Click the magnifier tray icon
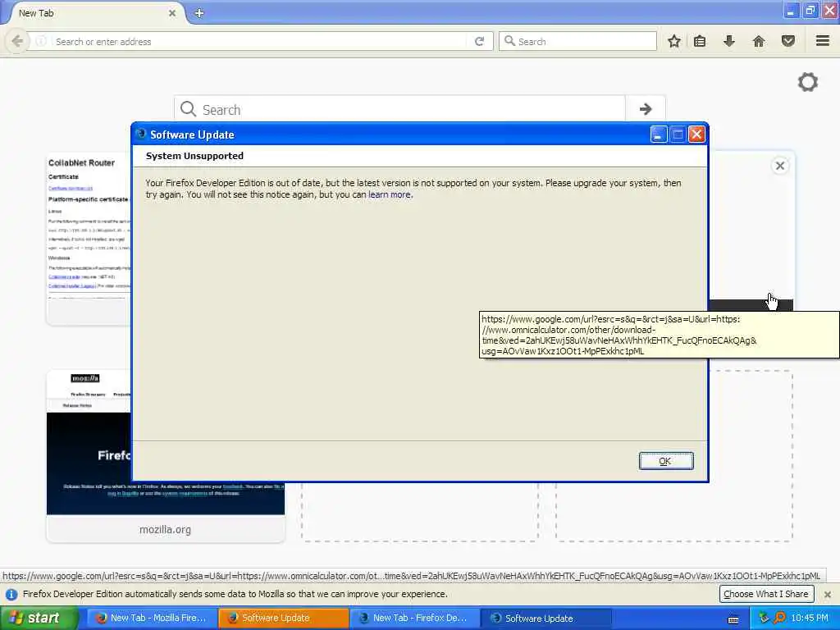The image size is (840, 630). 779,618
